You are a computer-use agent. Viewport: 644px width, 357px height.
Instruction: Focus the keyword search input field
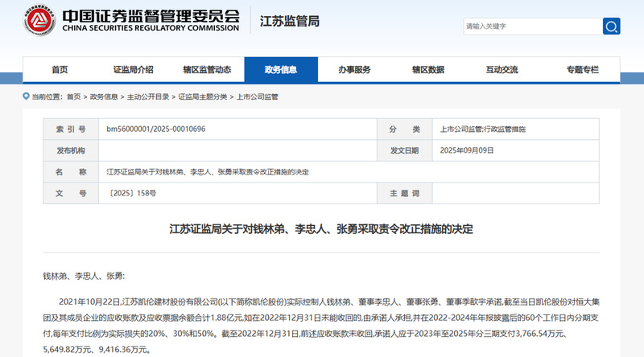click(533, 27)
